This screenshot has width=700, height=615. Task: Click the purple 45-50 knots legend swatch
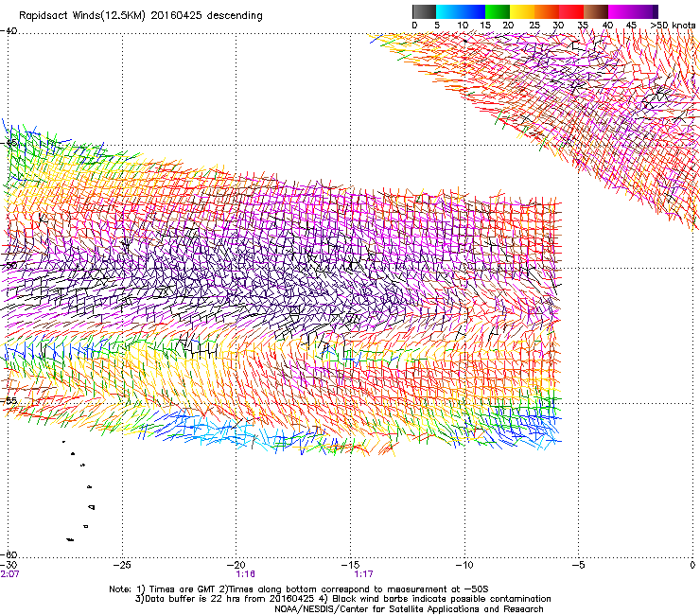(645, 11)
